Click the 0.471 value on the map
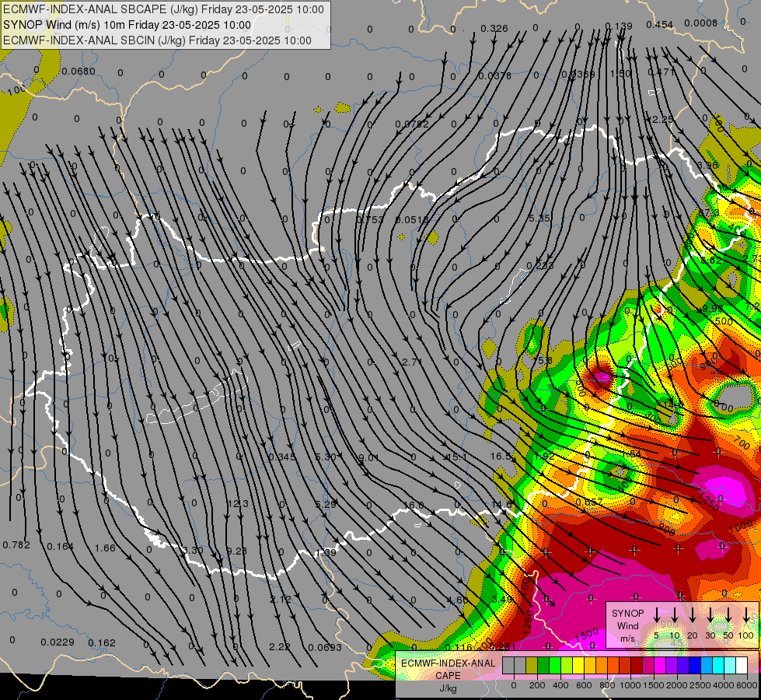Screen dimensions: 761x700 point(661,72)
